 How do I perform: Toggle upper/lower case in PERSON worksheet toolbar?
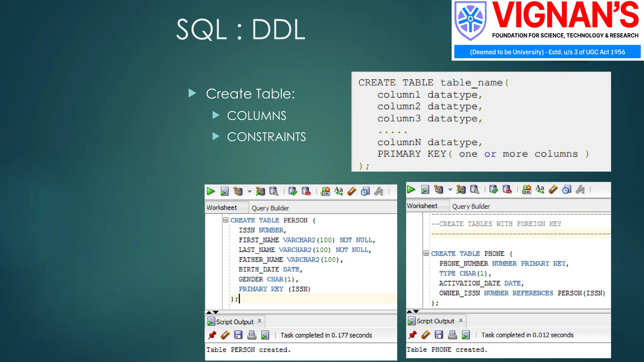[339, 191]
